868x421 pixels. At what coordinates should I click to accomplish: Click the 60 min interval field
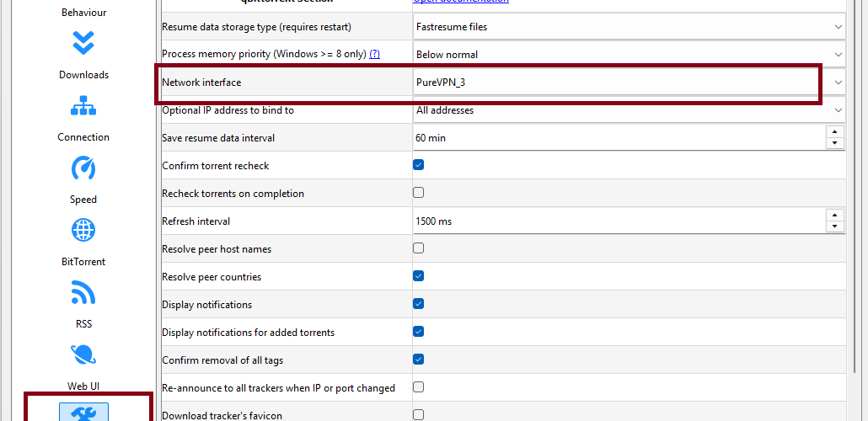[x=619, y=138]
